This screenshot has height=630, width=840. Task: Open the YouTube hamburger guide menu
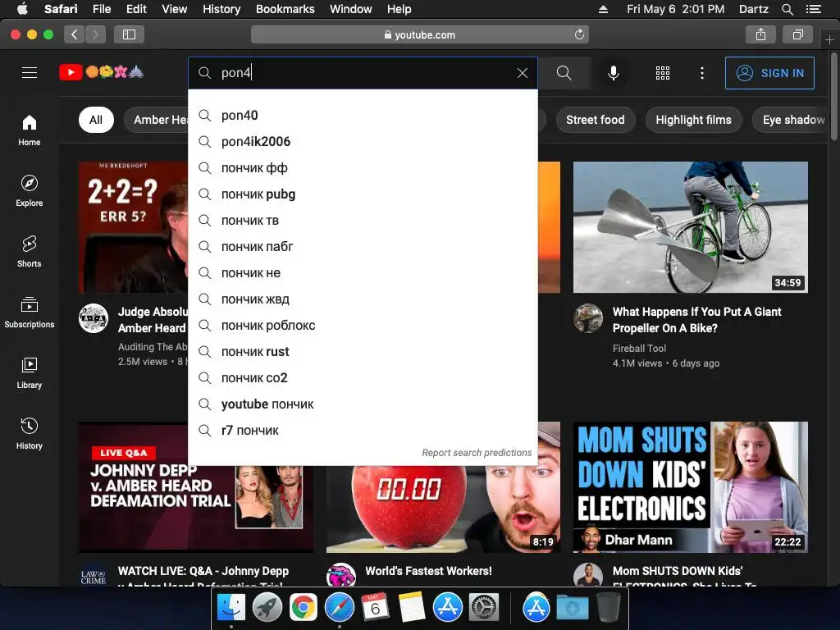(x=30, y=72)
